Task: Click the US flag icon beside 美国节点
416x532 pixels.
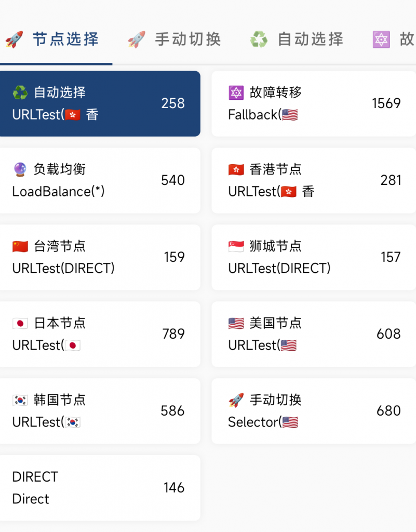Action: (236, 323)
